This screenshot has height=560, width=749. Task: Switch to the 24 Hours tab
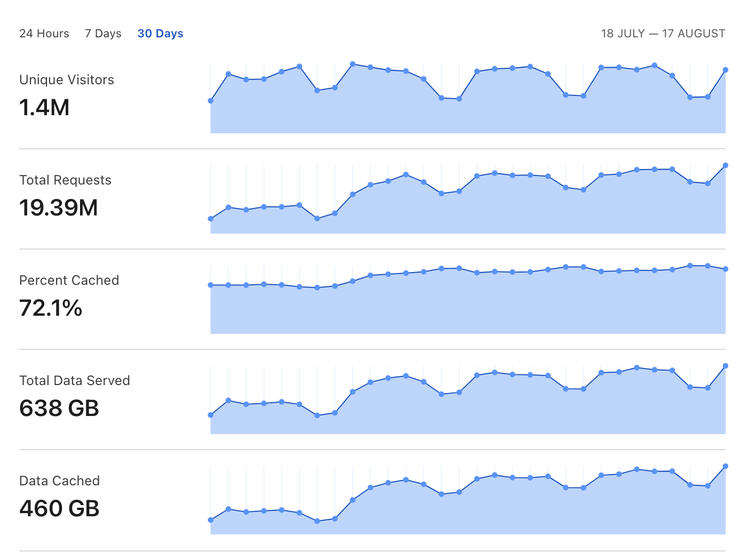pos(44,34)
